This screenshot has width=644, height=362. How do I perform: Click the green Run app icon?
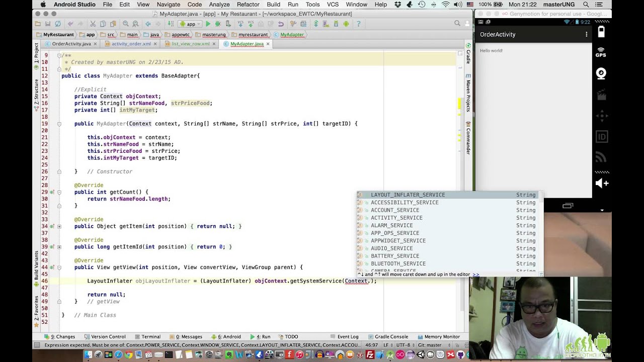pyautogui.click(x=208, y=24)
